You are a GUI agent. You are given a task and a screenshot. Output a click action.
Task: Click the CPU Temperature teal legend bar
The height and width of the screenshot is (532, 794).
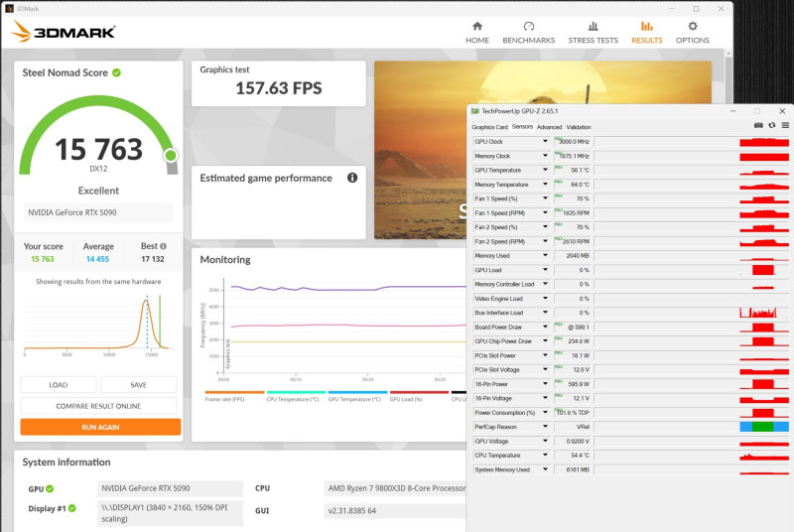(296, 392)
